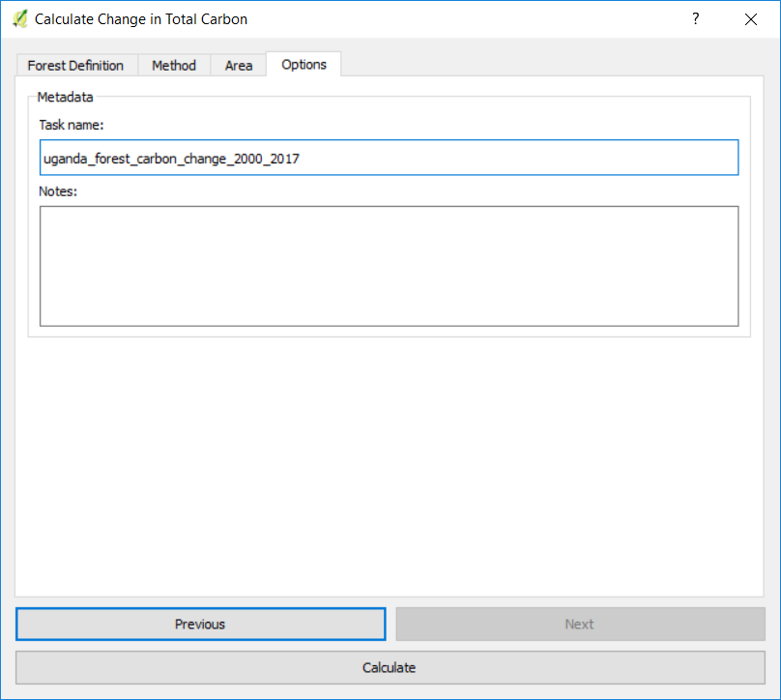
Task: Click the Trends.Earth leaf icon in title bar
Action: coord(19,18)
